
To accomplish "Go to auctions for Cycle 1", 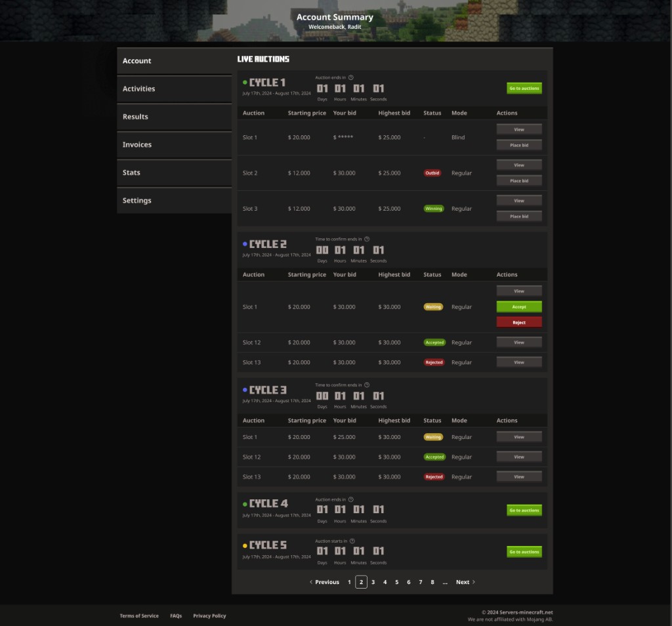I will [524, 89].
